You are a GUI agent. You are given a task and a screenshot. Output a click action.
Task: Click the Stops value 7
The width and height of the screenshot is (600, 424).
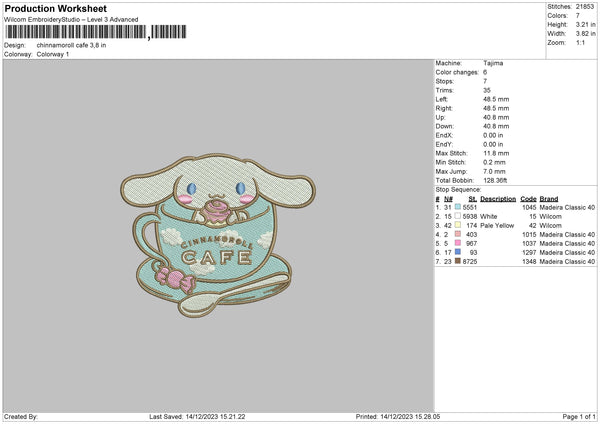pos(485,81)
